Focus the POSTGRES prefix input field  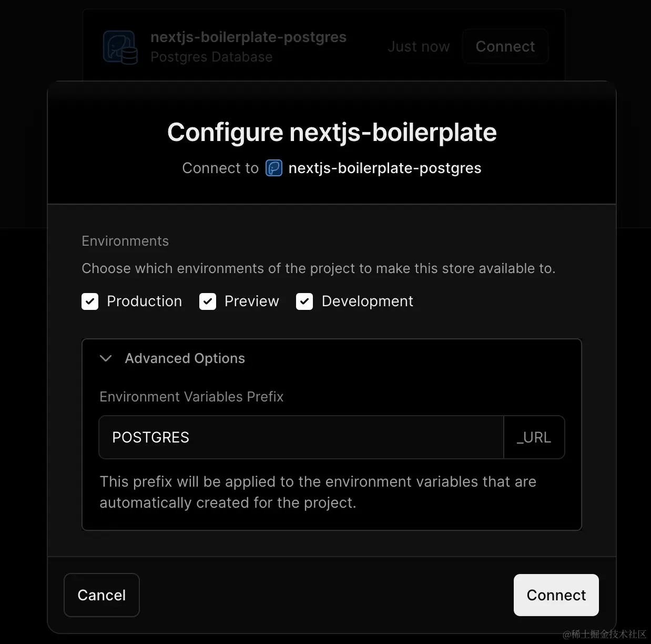(301, 437)
